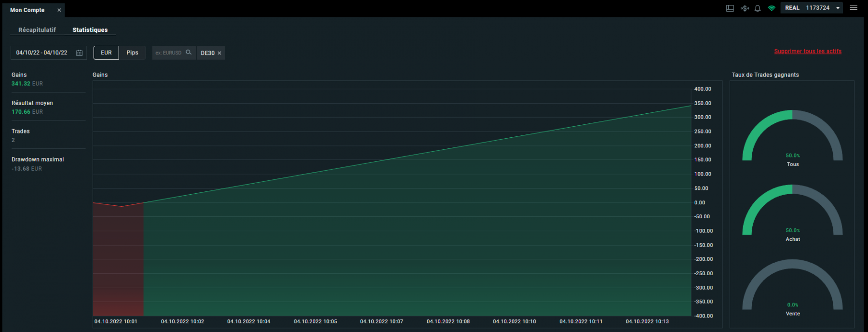Close the Mon Compte tab
Viewport: 868px width, 332px height.
coord(59,10)
